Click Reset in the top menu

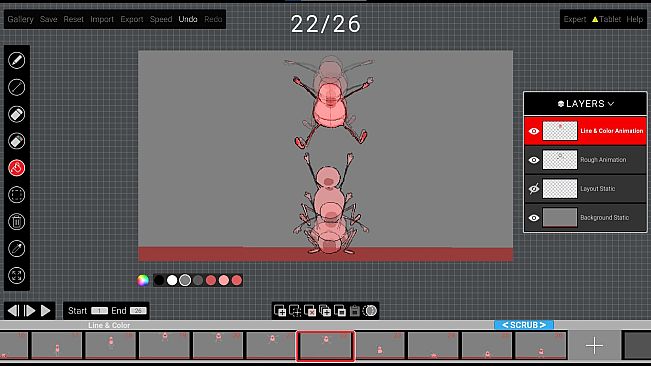pos(73,19)
